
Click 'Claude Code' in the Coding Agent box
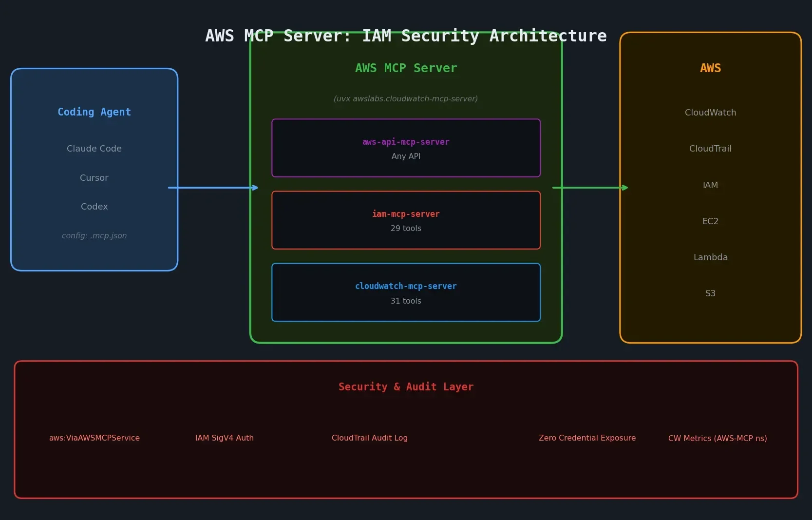point(94,149)
